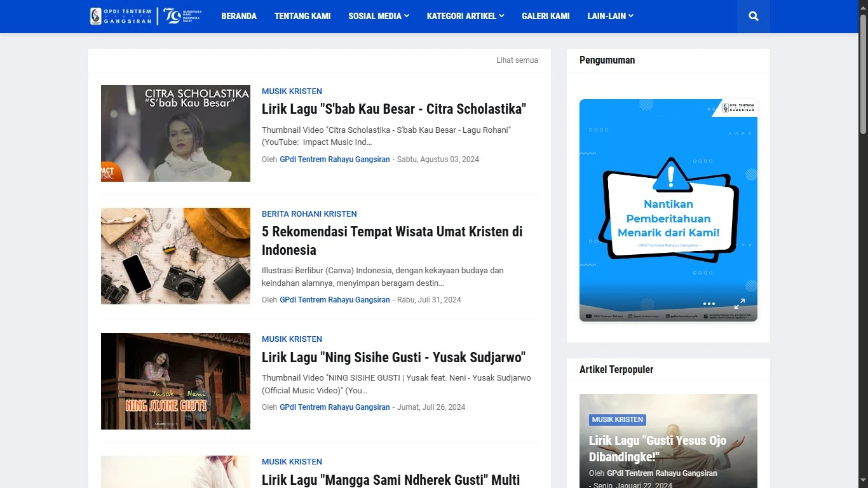
Task: Open Ning Sisihe Gusti thumbnail image
Action: click(x=175, y=381)
